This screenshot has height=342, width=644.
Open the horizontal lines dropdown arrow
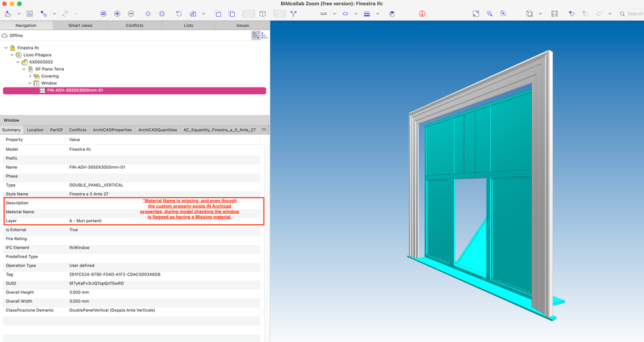(378, 14)
